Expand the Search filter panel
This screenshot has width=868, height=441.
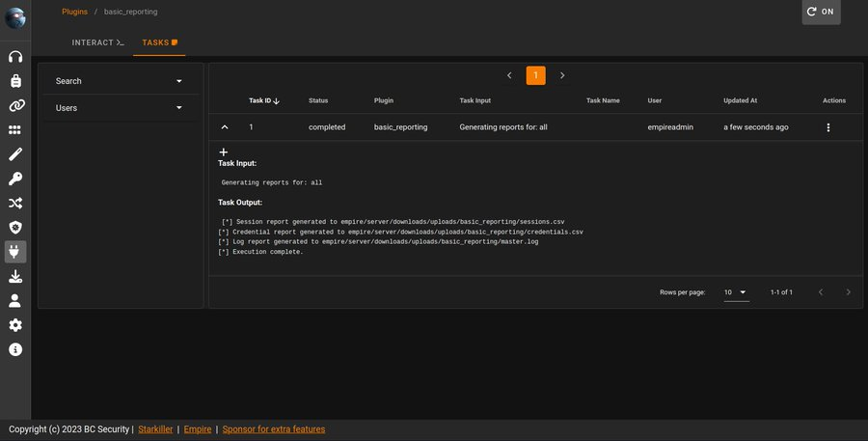[120, 81]
